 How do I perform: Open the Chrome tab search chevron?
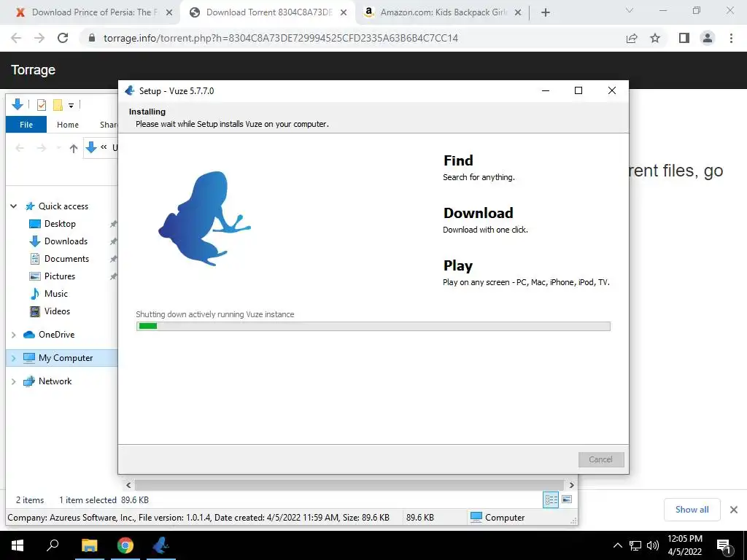tap(630, 10)
